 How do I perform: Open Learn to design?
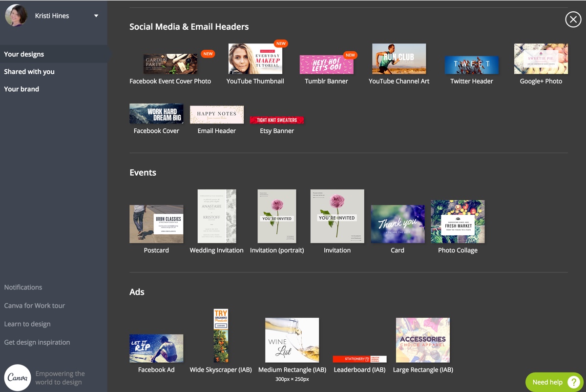pyautogui.click(x=27, y=324)
